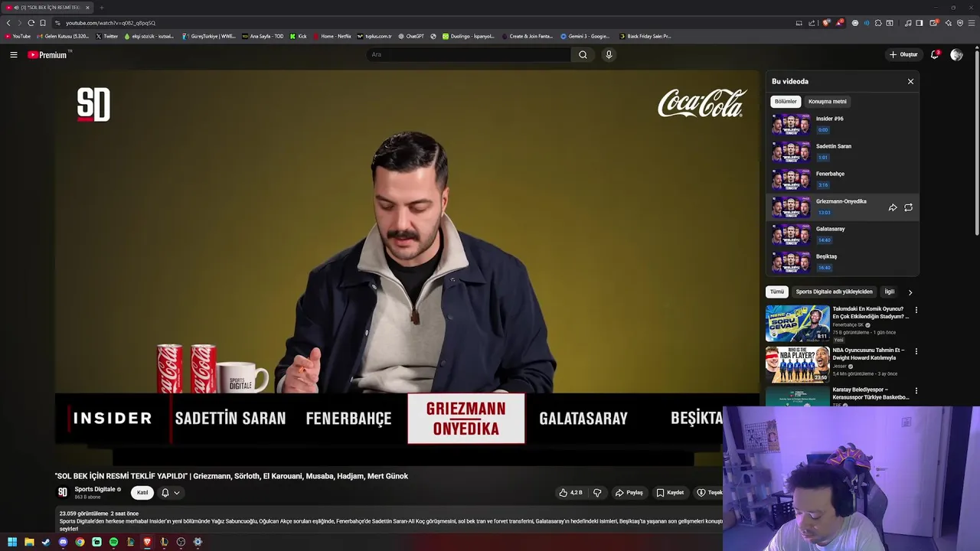Open options menu for 'Takımdaki En Komik Oyuncu?'
The image size is (980, 551).
point(916,310)
